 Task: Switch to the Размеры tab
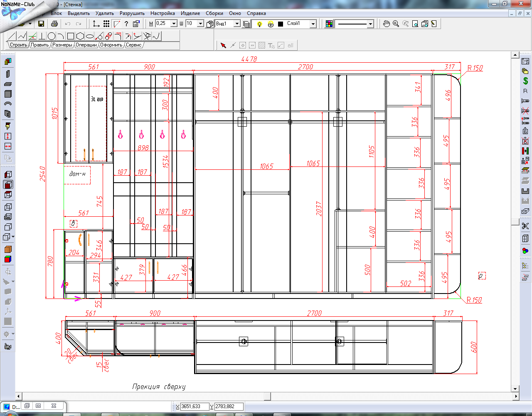pos(62,45)
